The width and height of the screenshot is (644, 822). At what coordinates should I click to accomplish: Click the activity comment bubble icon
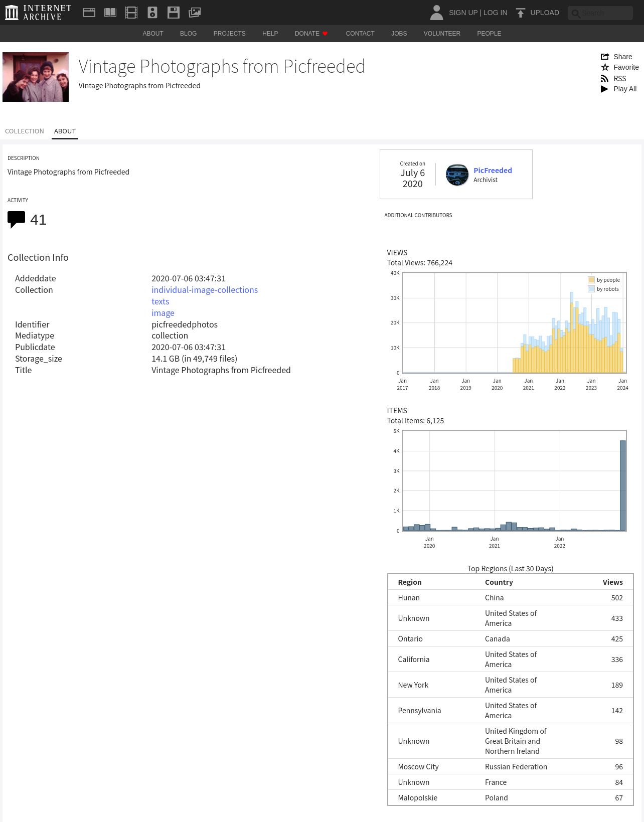point(16,220)
